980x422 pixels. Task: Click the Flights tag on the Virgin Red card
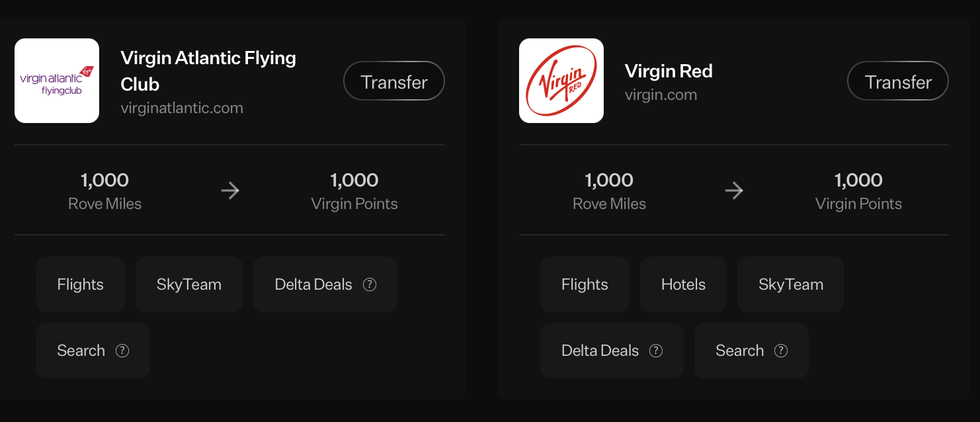point(585,284)
